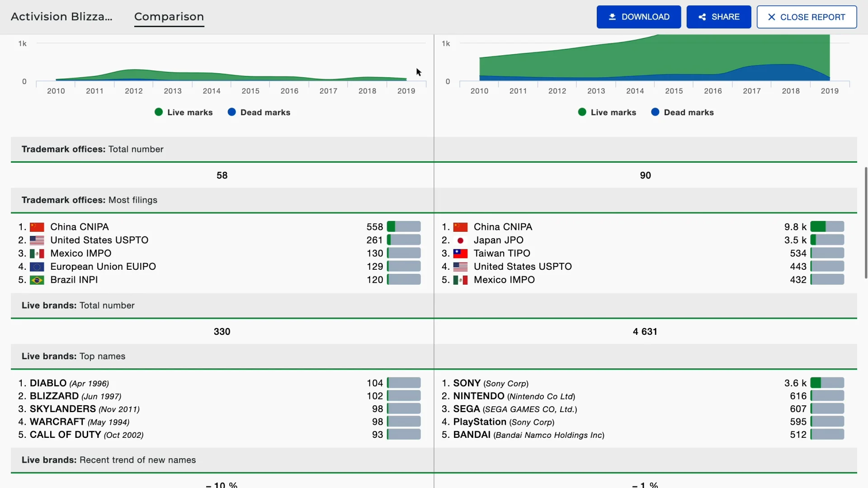Click the Taiwan TIPO flag icon
The height and width of the screenshot is (488, 868).
click(x=461, y=253)
